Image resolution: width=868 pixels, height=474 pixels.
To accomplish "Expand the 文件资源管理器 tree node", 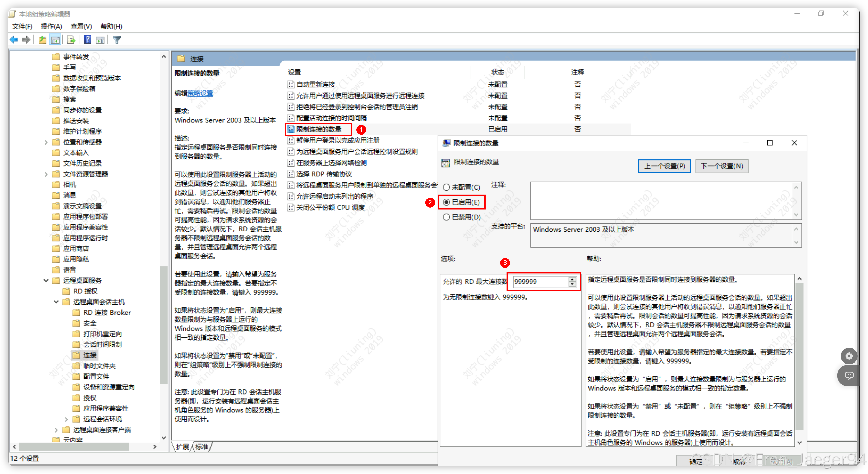I will coord(46,174).
